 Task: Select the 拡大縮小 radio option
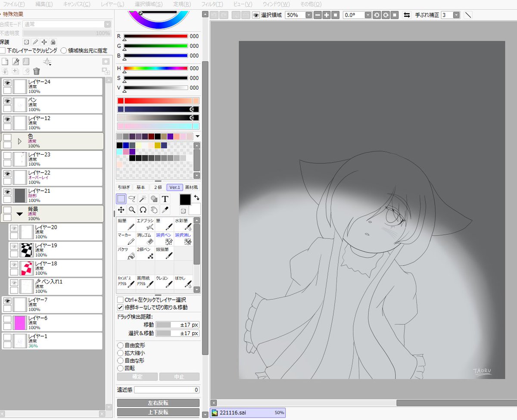[x=120, y=353]
